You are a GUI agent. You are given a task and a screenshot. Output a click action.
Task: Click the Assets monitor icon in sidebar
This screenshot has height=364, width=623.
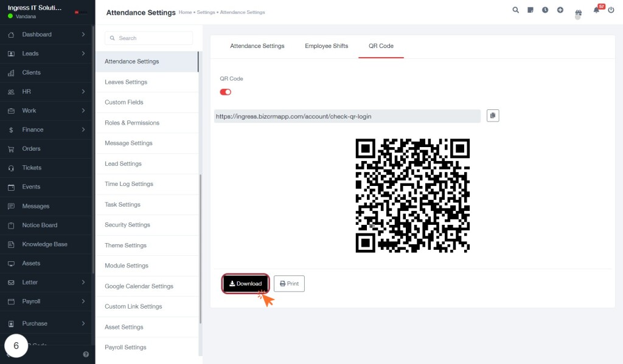[x=11, y=264]
